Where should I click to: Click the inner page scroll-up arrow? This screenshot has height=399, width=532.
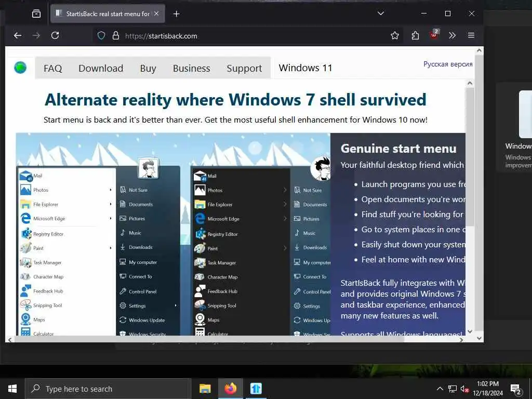(470, 83)
